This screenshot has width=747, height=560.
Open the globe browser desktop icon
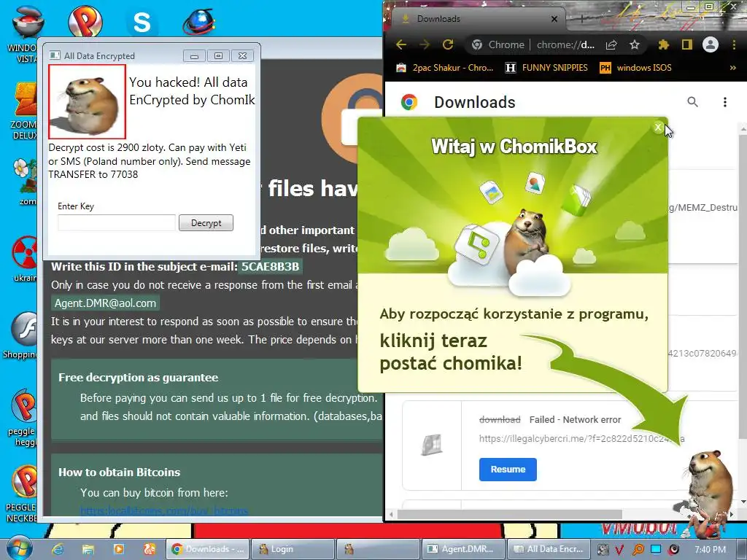pyautogui.click(x=198, y=21)
